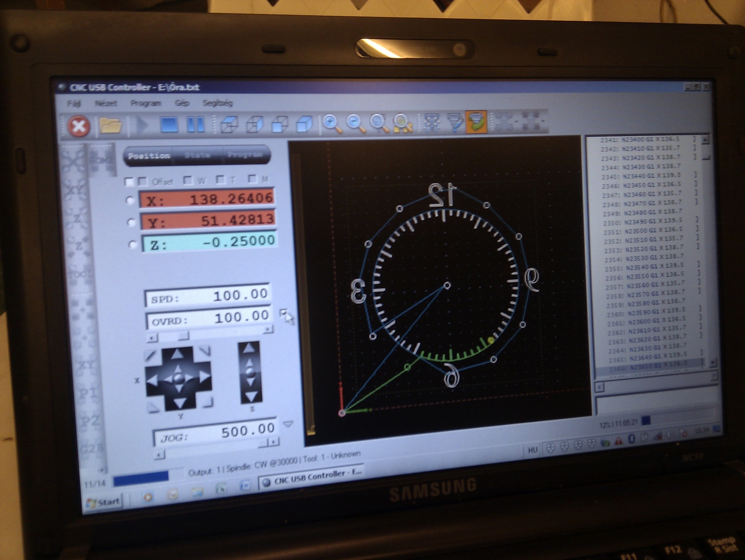Toggle the M checkbox
The width and height of the screenshot is (745, 560).
[252, 179]
